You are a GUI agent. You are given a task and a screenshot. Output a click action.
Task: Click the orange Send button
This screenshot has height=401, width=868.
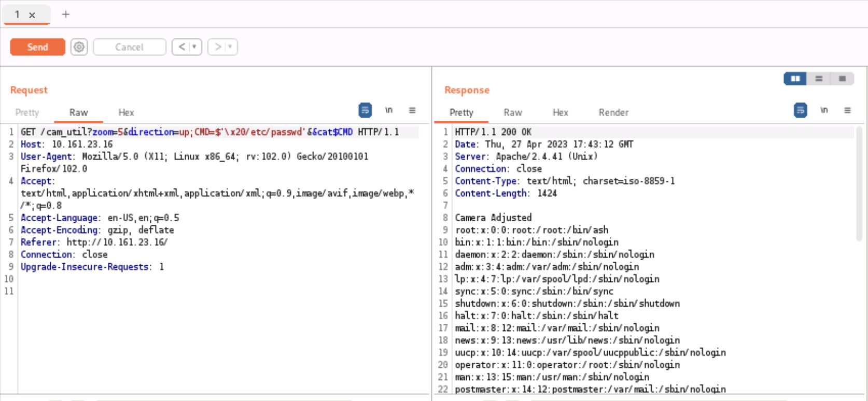click(x=37, y=47)
